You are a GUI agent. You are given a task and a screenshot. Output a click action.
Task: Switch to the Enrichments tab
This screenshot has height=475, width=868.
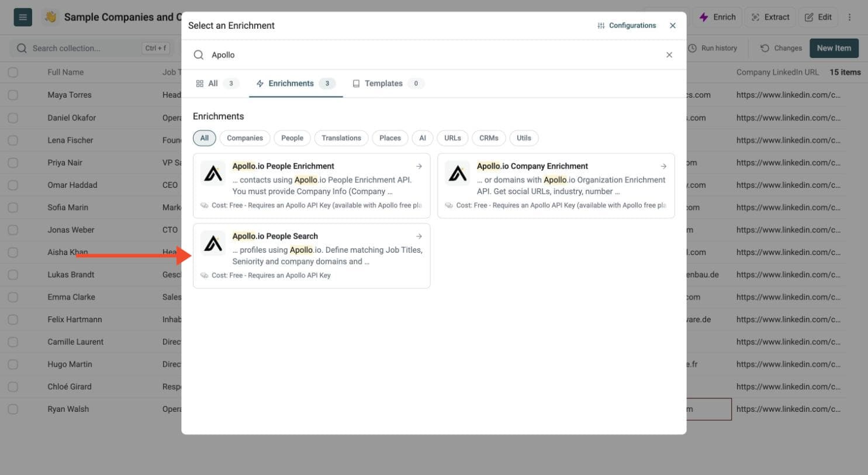coord(296,84)
